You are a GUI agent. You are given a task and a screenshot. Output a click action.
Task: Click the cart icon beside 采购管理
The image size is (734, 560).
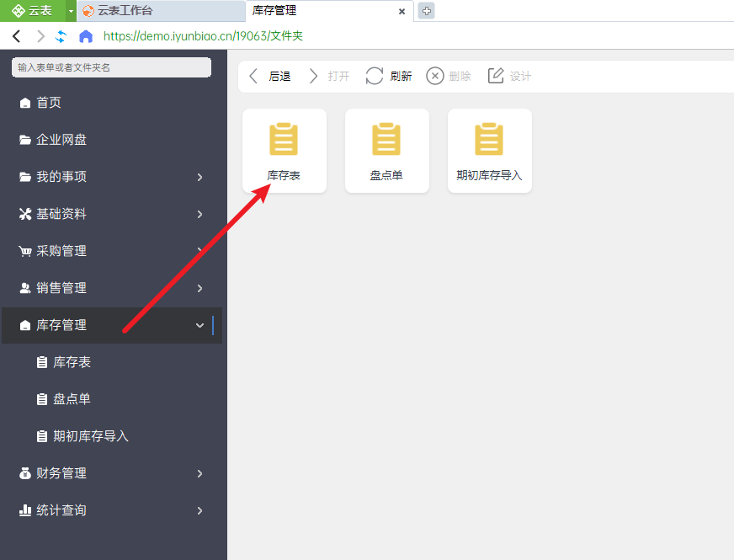point(25,252)
